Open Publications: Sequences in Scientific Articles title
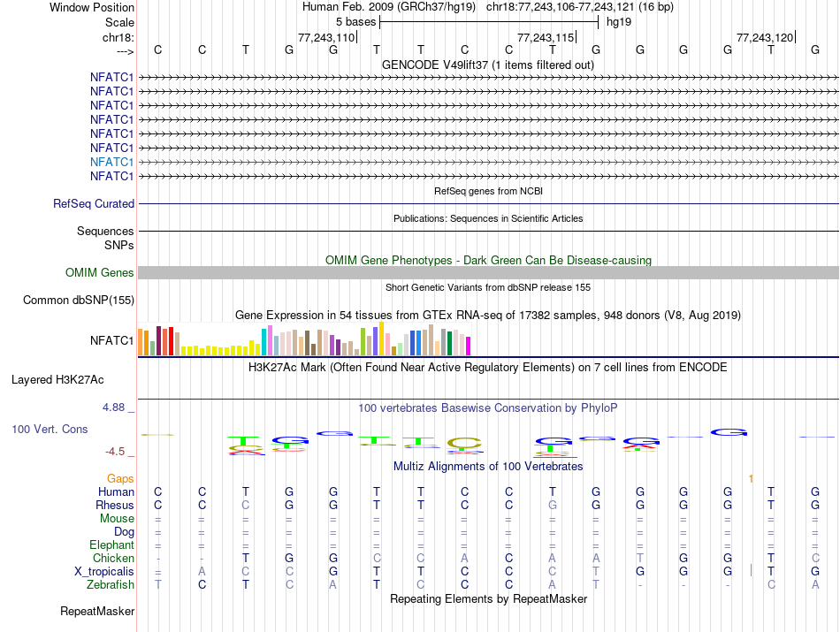Viewport: 840px width, 632px height. (x=488, y=218)
